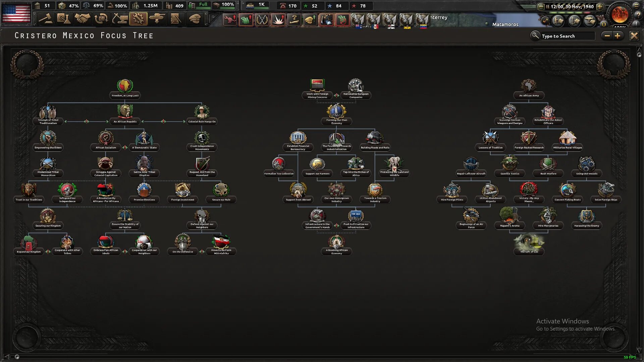Open the army ledger soldier icon

click(x=558, y=21)
